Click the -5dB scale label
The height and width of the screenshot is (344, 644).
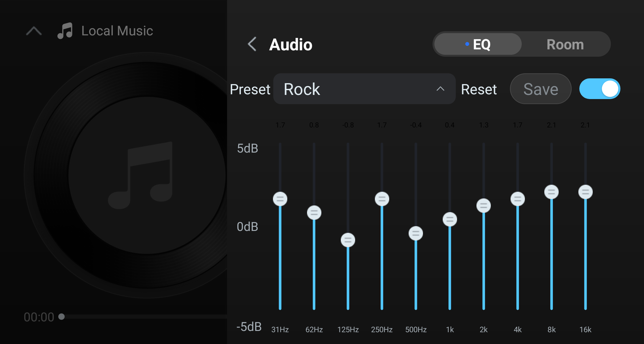[249, 327]
